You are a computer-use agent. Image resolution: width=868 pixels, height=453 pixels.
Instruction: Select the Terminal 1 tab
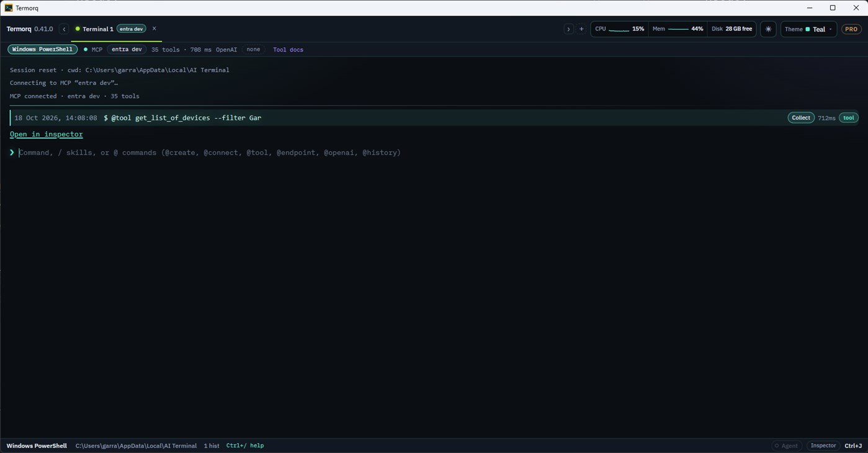(x=97, y=29)
